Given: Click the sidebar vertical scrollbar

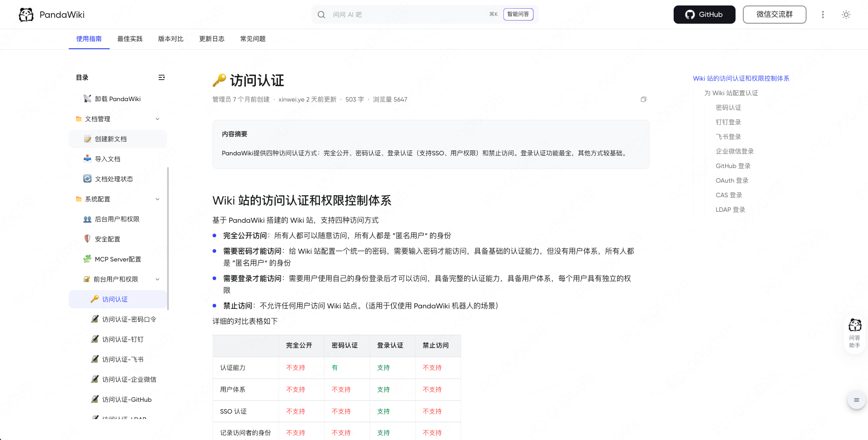Looking at the screenshot, I should tap(168, 239).
